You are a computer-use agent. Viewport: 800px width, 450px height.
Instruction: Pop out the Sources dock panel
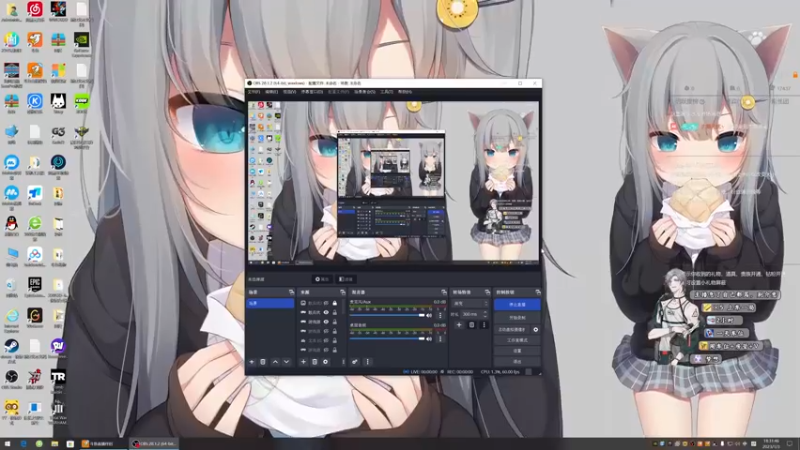pyautogui.click(x=342, y=292)
